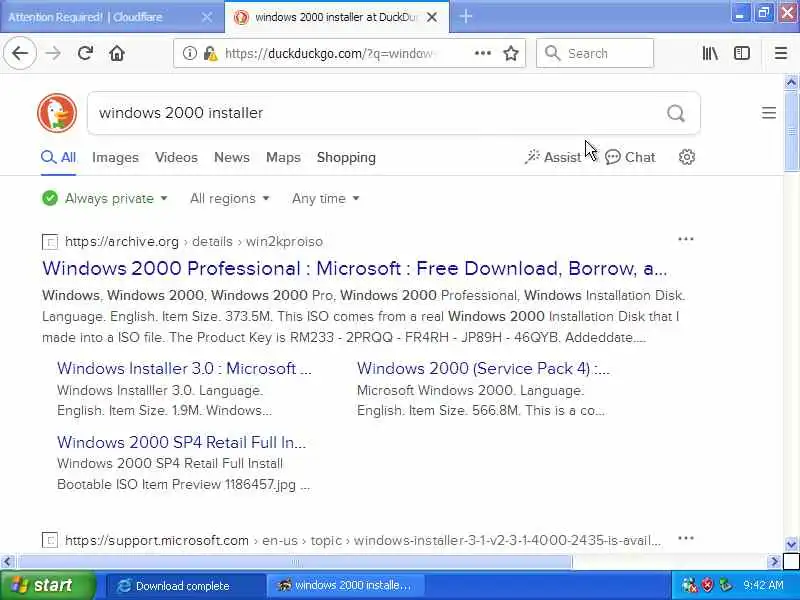
Task: Switch to Images results
Action: click(x=115, y=158)
